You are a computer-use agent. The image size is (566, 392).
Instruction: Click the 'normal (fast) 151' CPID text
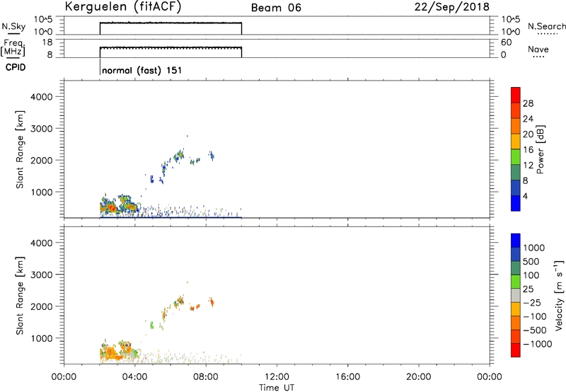[142, 70]
